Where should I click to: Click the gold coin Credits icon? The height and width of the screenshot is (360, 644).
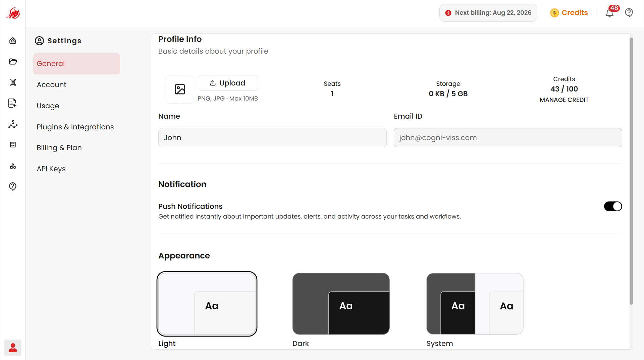click(554, 13)
